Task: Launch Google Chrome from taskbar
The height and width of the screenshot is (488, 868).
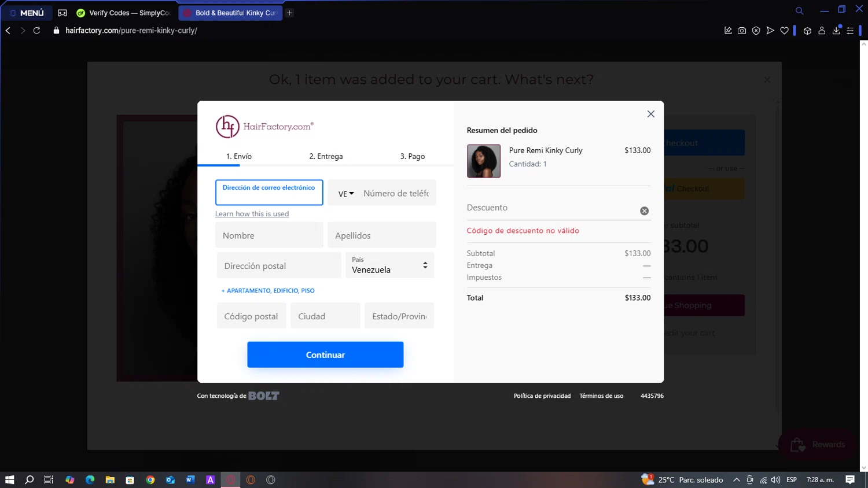Action: (x=150, y=480)
